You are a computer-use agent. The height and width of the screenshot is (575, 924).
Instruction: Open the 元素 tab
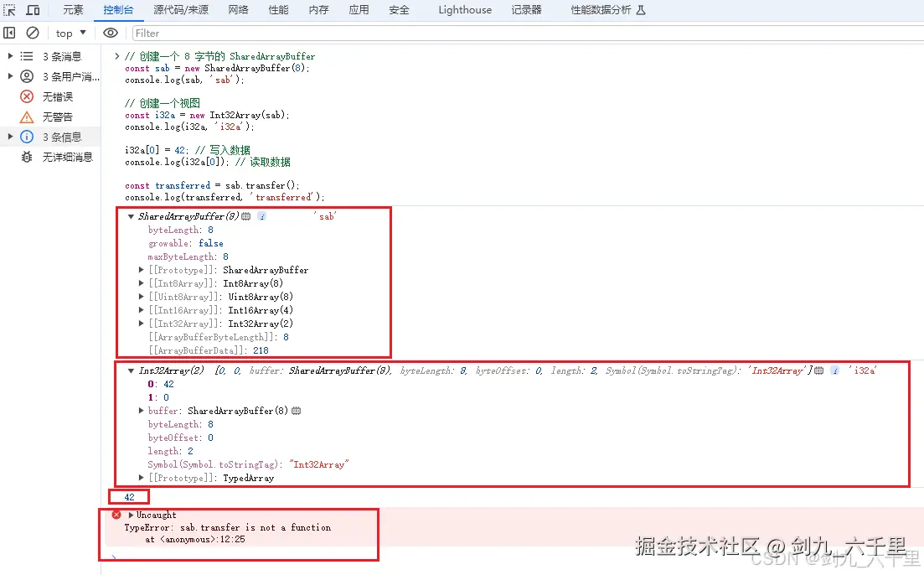(x=73, y=10)
